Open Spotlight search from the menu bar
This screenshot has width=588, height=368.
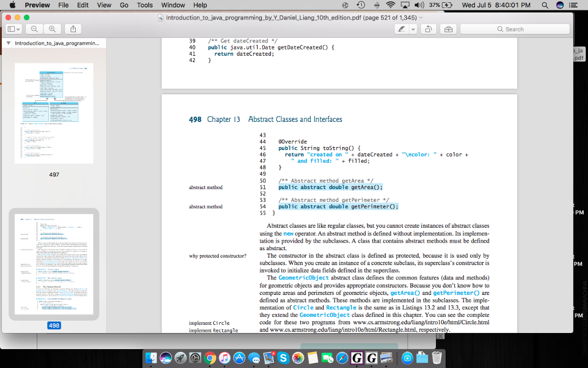click(545, 5)
